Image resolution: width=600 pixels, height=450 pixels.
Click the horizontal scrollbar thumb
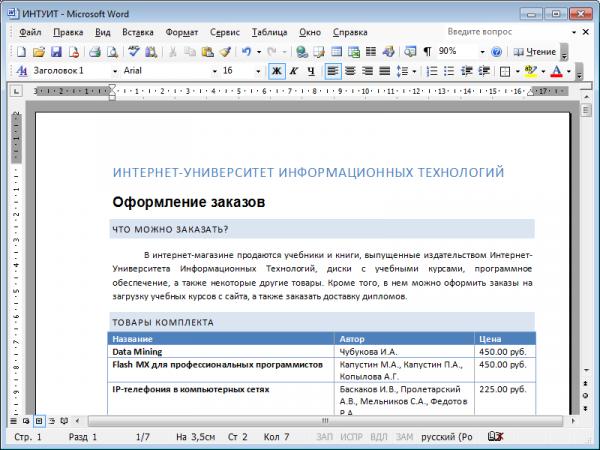325,421
